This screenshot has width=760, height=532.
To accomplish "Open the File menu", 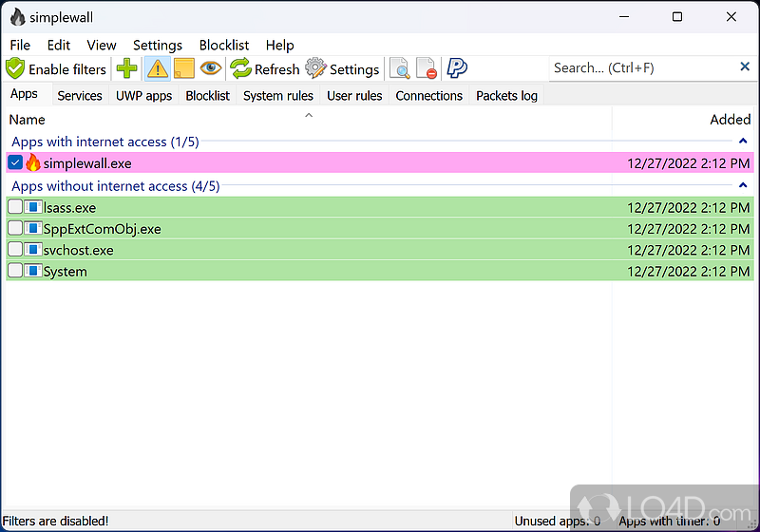I will point(20,45).
